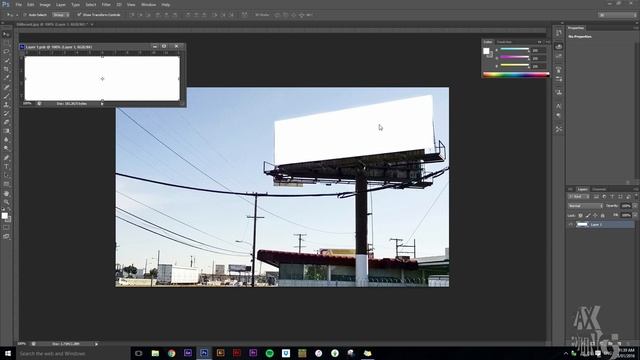Screen dimensions: 640x360
Task: Expand the Layer 1 window status arrow
Action: (102, 104)
